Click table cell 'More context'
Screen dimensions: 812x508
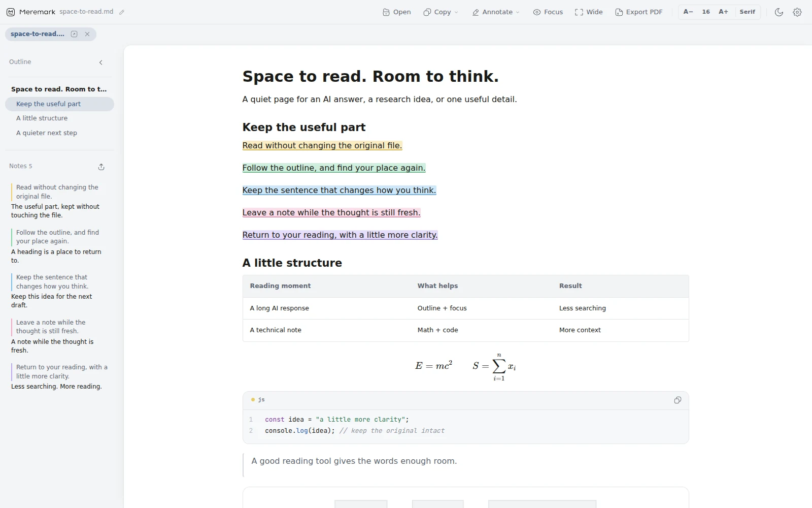(x=580, y=330)
